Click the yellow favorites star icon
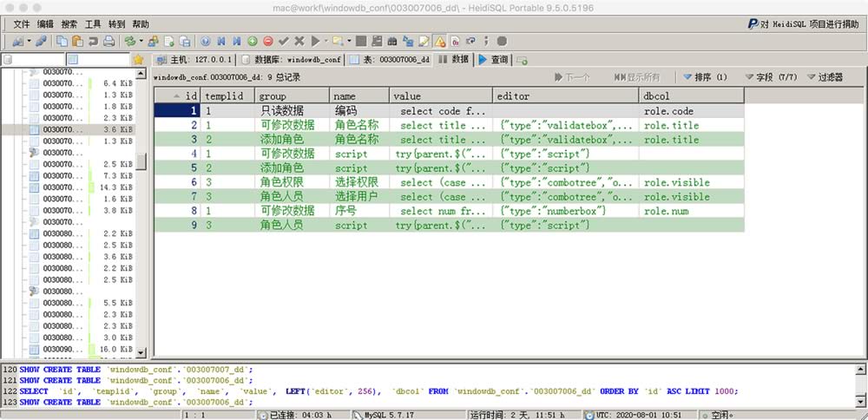This screenshot has width=868, height=420. pos(137,60)
